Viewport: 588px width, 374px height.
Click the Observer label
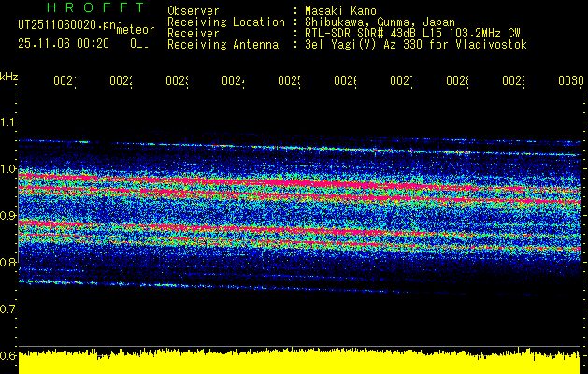coord(194,11)
